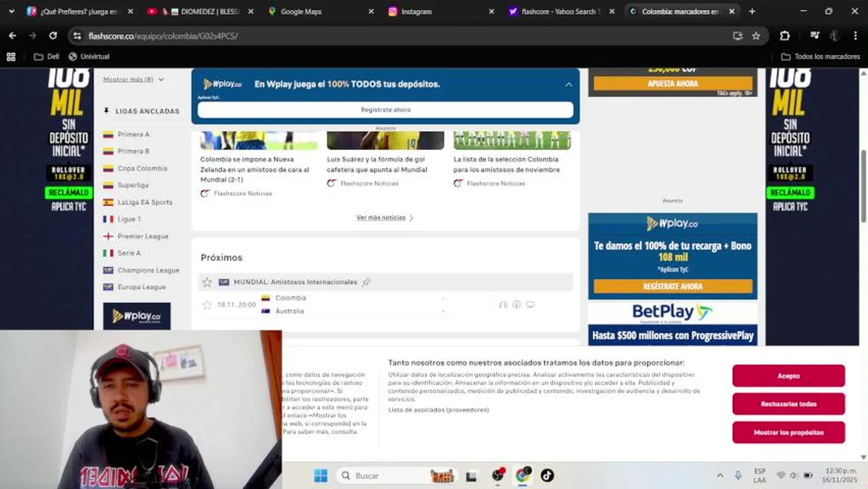Image resolution: width=868 pixels, height=489 pixels.
Task: Click the Colombia team name in upcoming match
Action: point(291,298)
